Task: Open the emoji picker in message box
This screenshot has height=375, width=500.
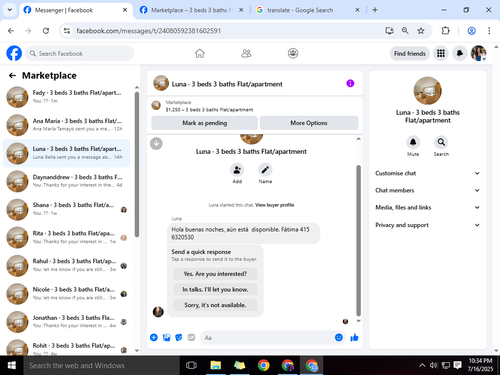Action: [339, 337]
